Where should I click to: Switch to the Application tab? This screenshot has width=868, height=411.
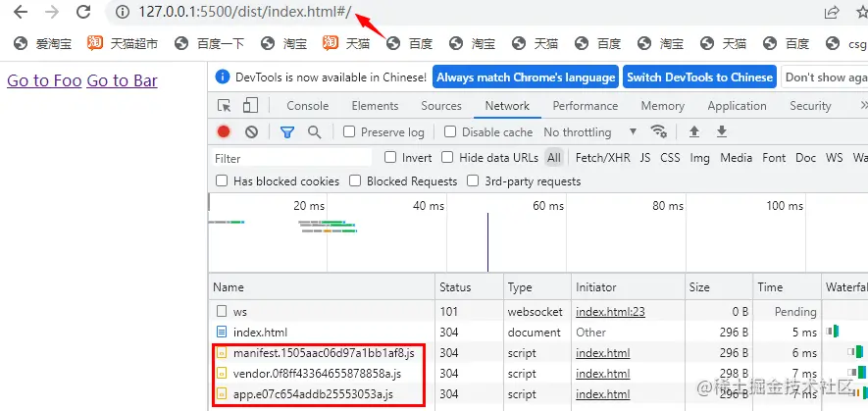click(737, 106)
